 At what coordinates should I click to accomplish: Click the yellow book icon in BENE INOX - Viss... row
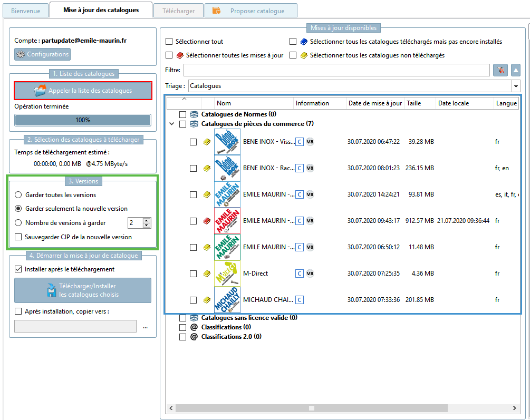click(207, 142)
